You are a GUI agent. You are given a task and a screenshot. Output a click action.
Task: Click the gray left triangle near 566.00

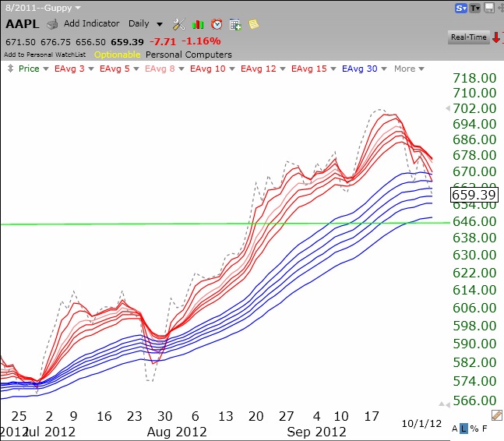(x=447, y=404)
